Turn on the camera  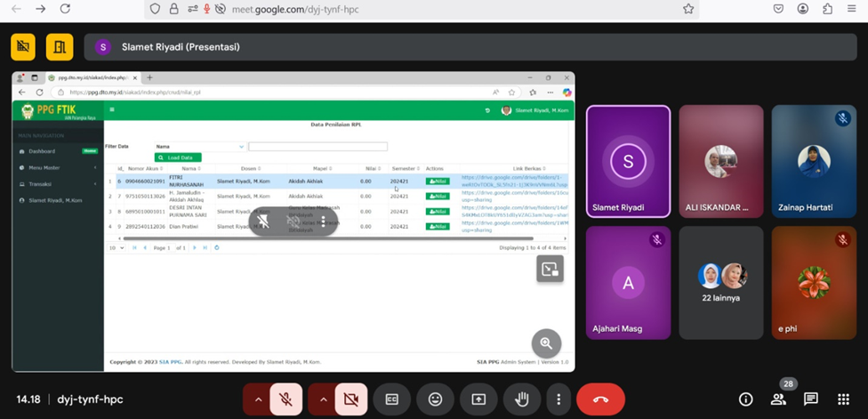351,399
